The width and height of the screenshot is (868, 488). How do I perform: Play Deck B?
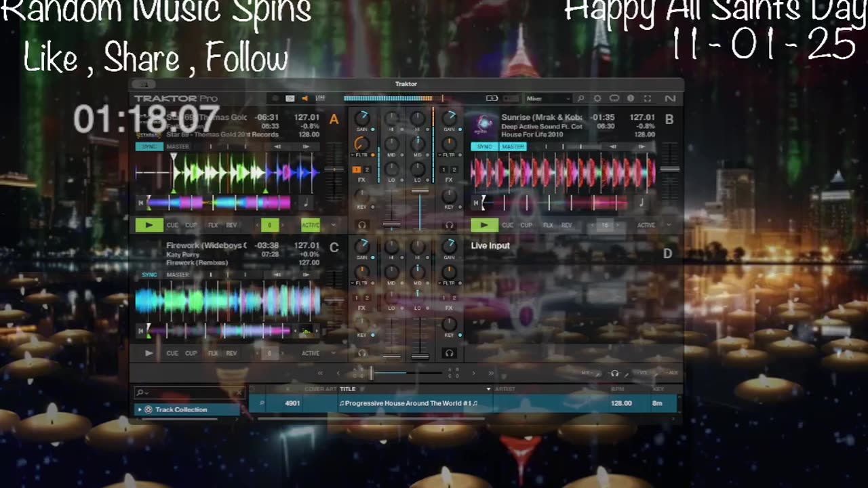click(484, 225)
